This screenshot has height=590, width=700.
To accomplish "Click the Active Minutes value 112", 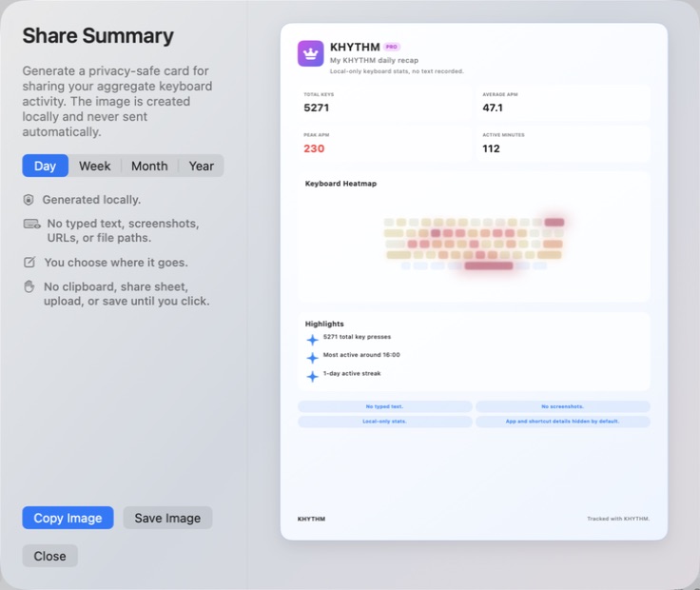I will coord(491,148).
